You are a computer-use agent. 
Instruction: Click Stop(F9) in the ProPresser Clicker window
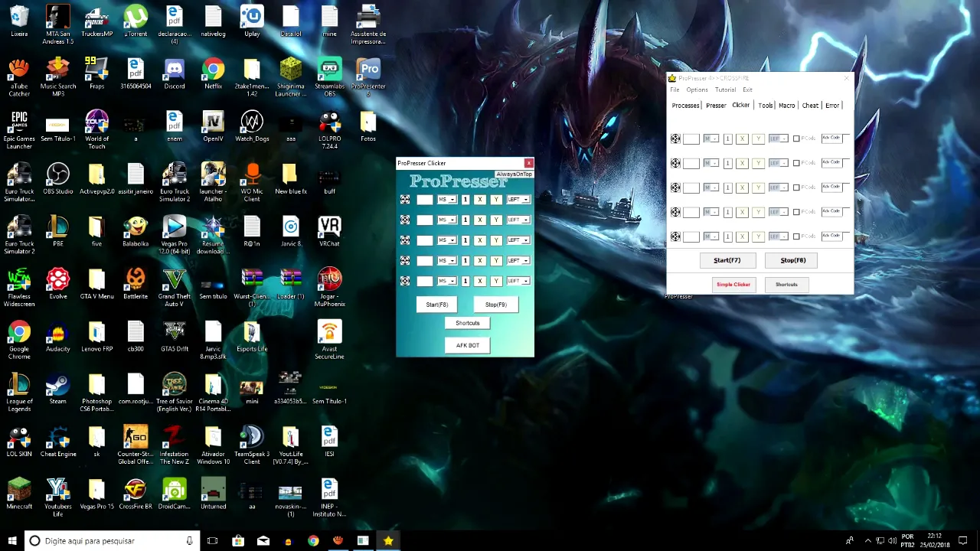tap(496, 305)
